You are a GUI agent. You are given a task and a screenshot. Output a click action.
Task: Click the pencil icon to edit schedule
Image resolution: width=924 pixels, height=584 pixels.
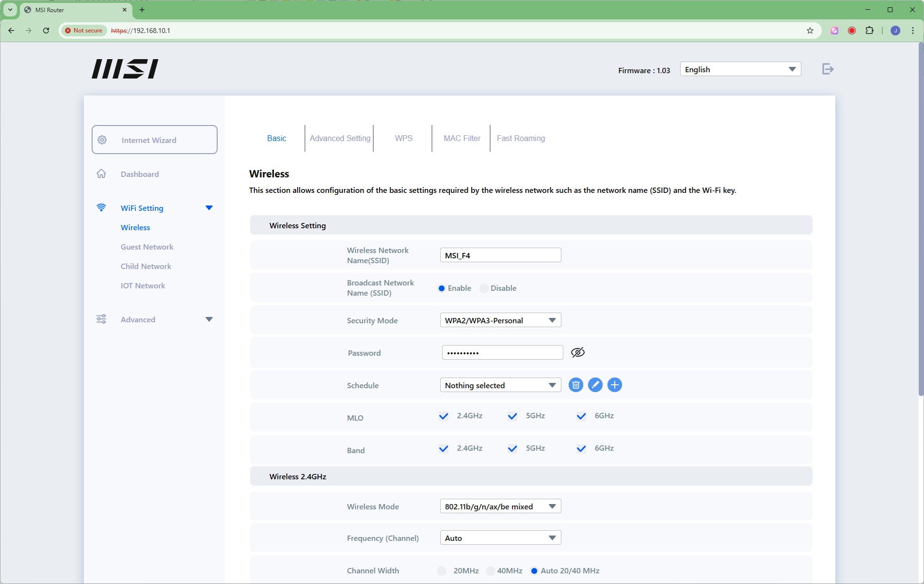point(595,385)
